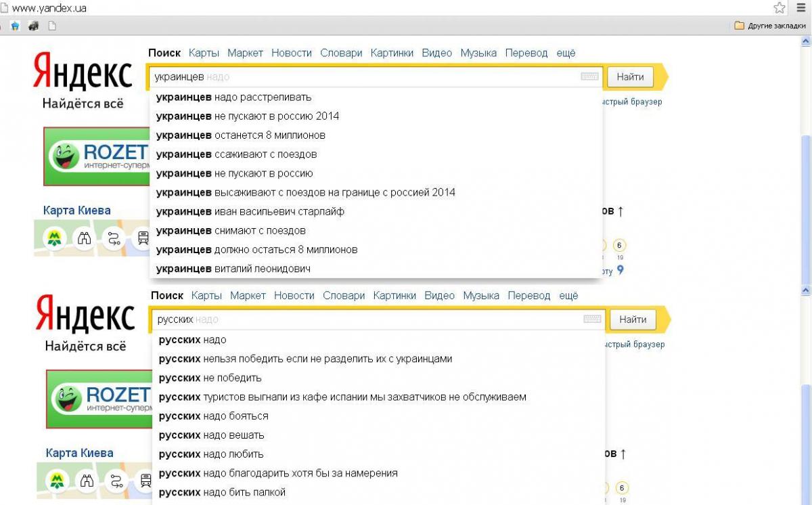The width and height of the screenshot is (812, 505).
Task: Select suggestion 'украинцев высаживают с поездов на границе'
Action: tap(376, 192)
